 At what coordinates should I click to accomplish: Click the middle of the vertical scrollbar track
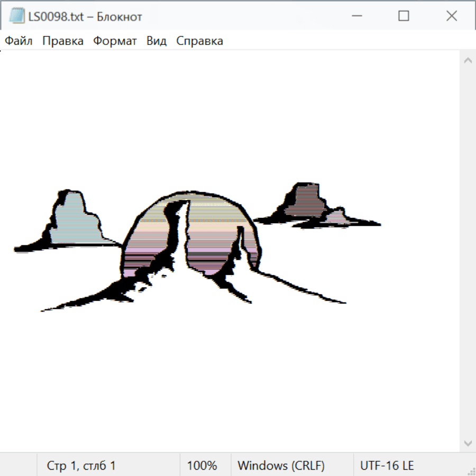tap(468, 251)
